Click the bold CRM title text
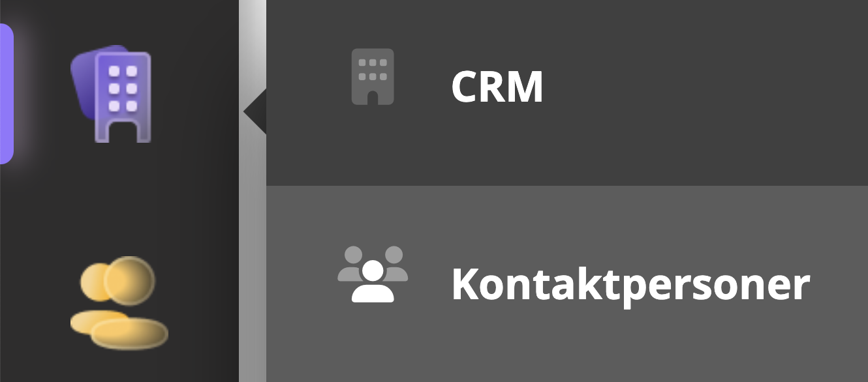The image size is (868, 382). (497, 87)
